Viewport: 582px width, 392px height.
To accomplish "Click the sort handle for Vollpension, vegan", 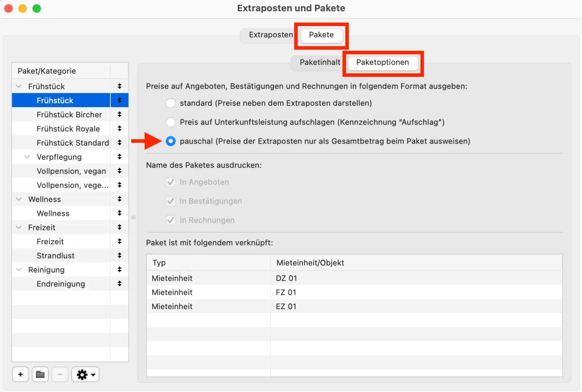I will 119,171.
